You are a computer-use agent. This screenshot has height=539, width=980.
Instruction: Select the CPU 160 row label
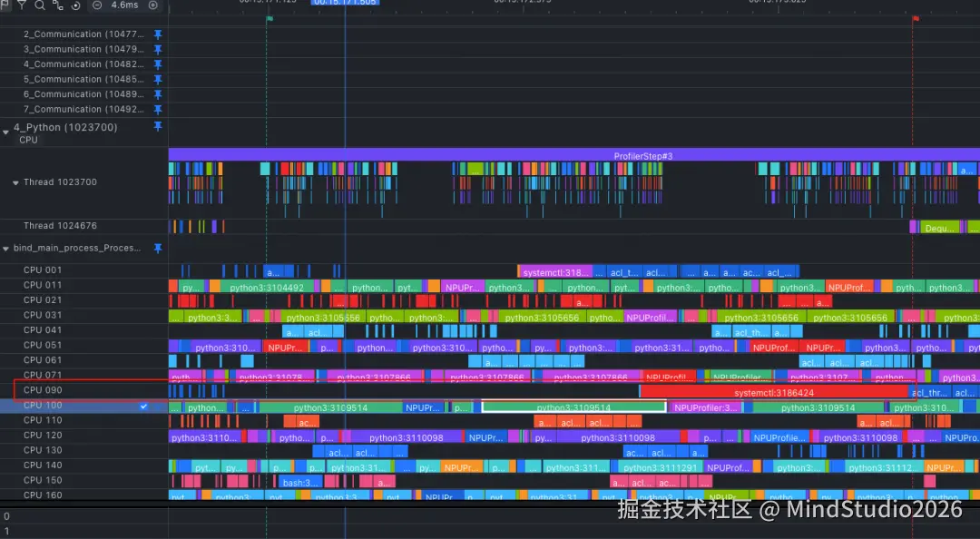click(x=43, y=495)
